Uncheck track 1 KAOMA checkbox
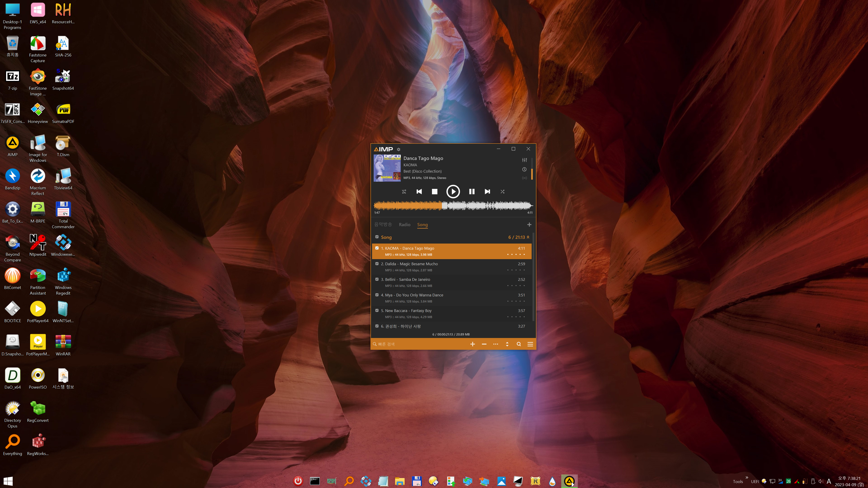This screenshot has height=488, width=868. [x=377, y=248]
